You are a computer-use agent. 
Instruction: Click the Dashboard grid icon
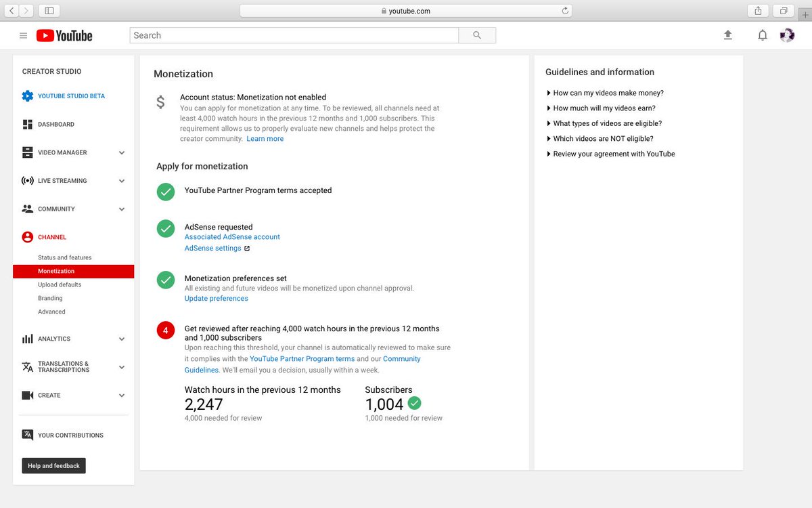[x=27, y=125]
